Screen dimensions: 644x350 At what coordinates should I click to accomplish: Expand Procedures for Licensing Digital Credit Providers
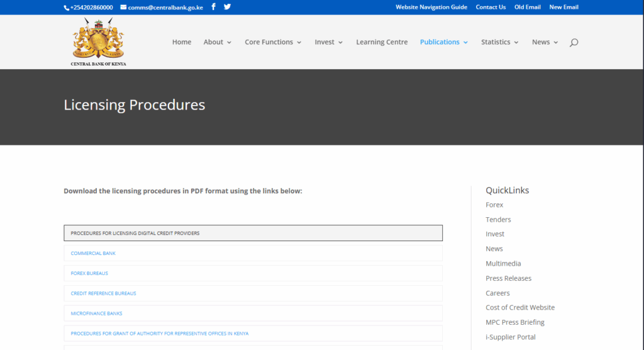coord(253,233)
